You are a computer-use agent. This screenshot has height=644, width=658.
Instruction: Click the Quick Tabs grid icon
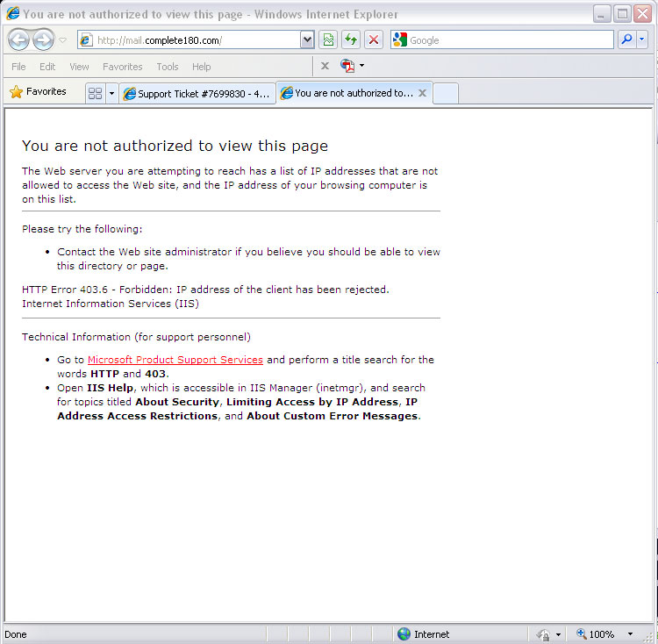[96, 93]
